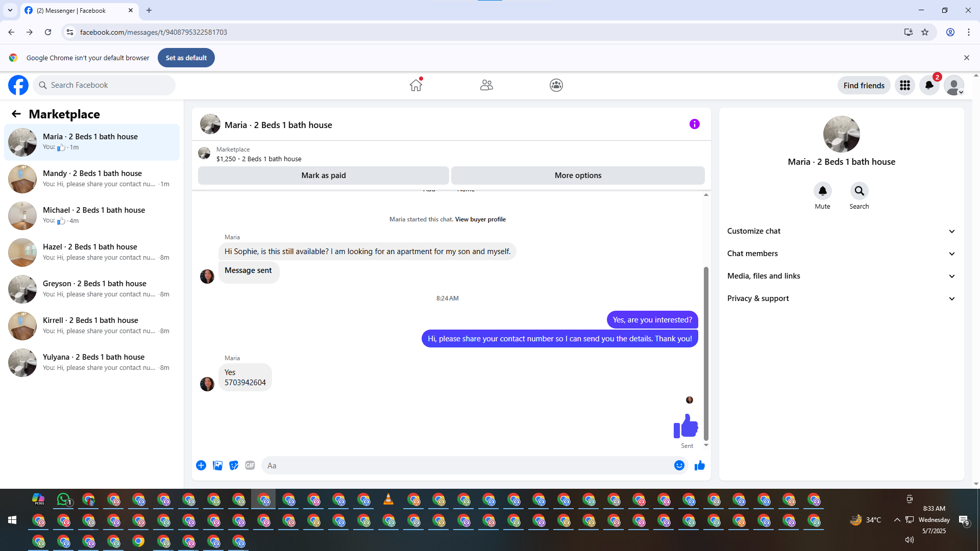Click the GIF chooser icon
980x551 pixels.
coord(250,465)
